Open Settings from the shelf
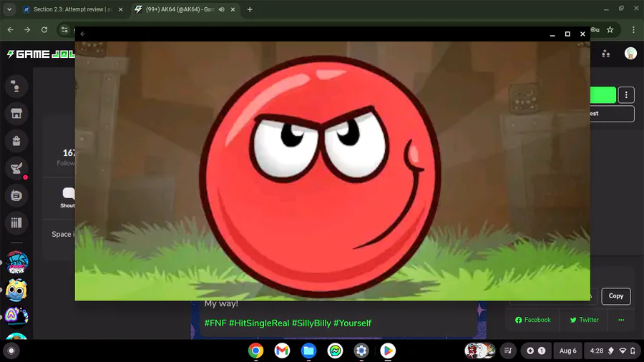 [361, 351]
